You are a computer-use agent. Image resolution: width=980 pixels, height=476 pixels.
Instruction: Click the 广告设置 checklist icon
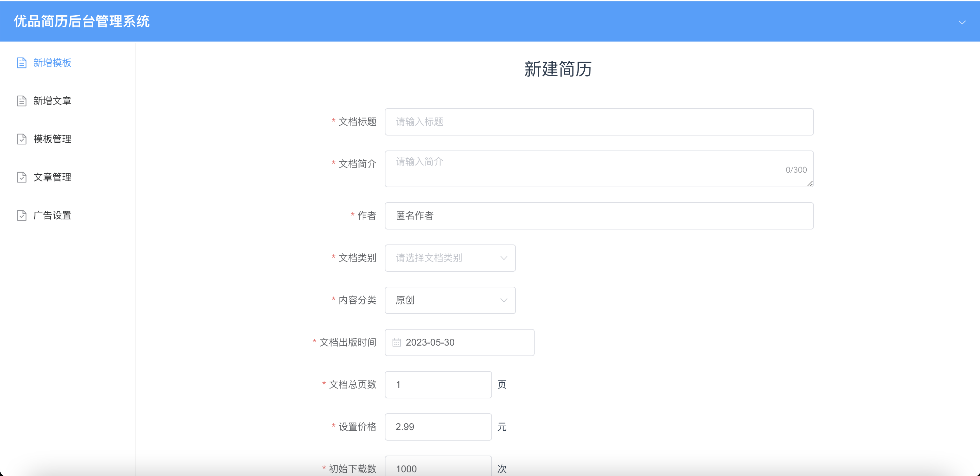22,216
